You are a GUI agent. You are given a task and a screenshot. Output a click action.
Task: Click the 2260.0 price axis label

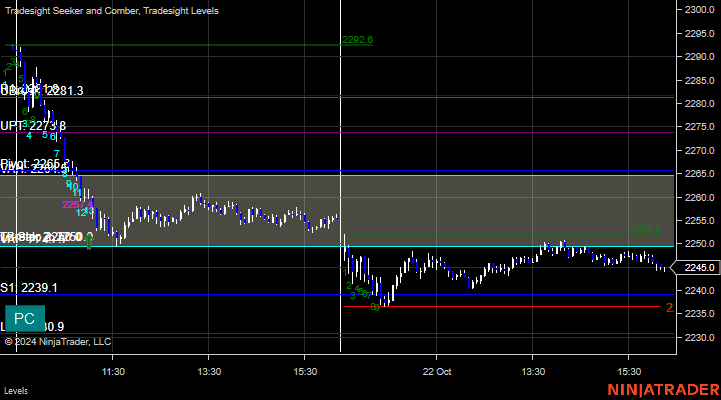coord(699,197)
